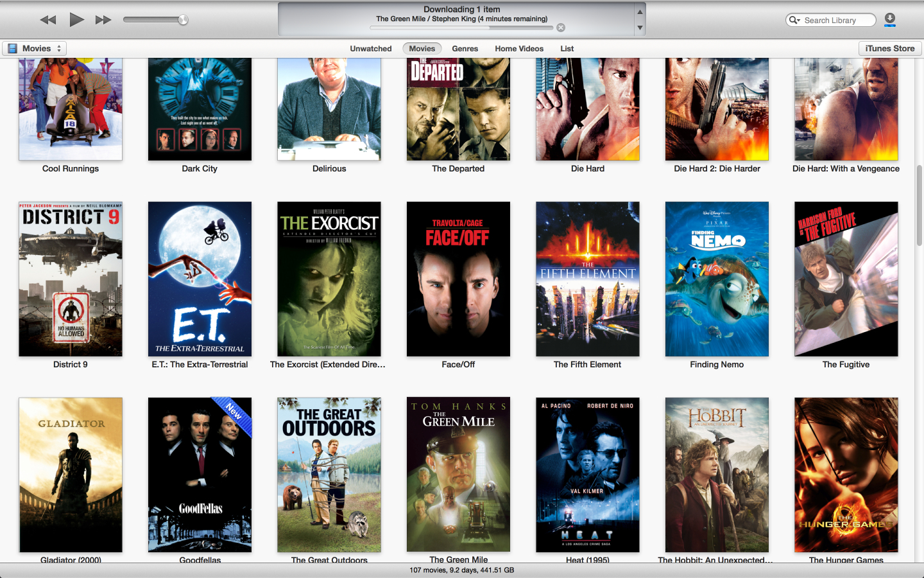
Task: Click the 'Die Hard' title text
Action: point(588,169)
